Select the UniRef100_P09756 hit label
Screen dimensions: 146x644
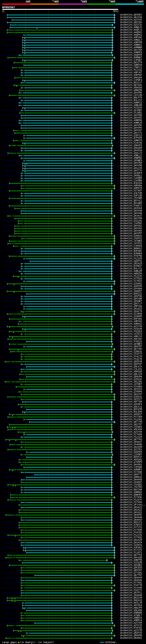pyautogui.click(x=131, y=256)
